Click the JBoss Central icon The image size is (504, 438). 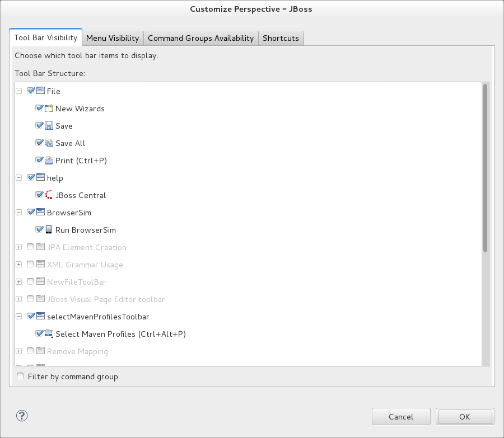tap(48, 195)
